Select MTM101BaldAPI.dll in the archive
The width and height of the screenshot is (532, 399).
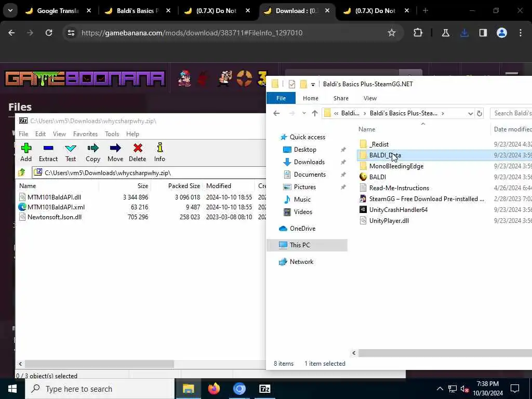tap(54, 197)
